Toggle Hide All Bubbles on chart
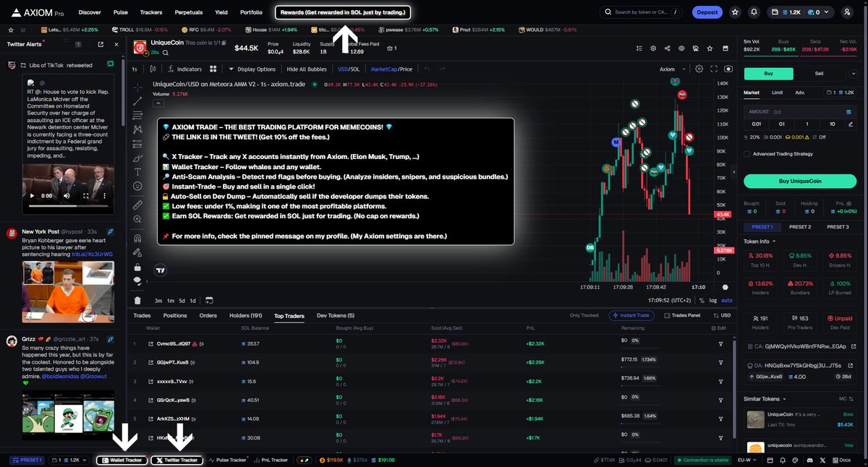 tap(307, 69)
